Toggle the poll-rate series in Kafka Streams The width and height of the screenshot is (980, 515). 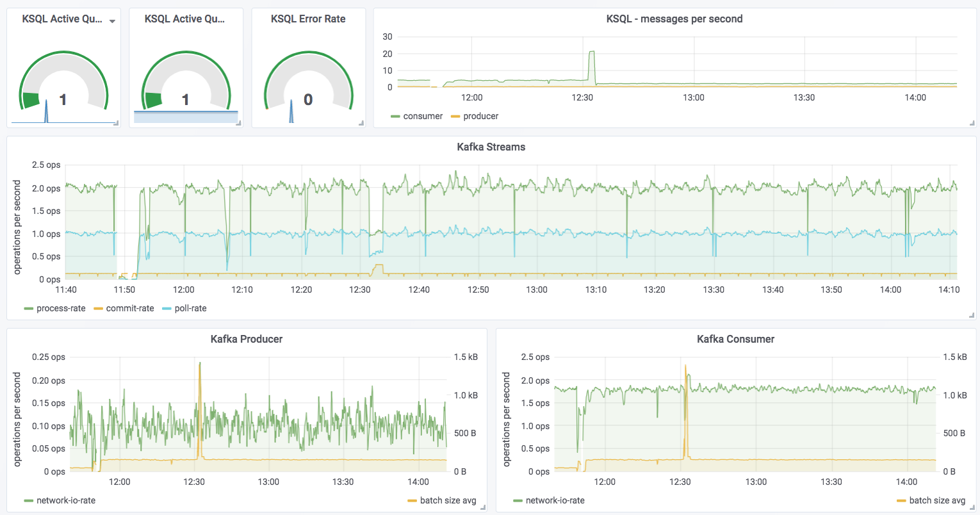[x=190, y=309]
